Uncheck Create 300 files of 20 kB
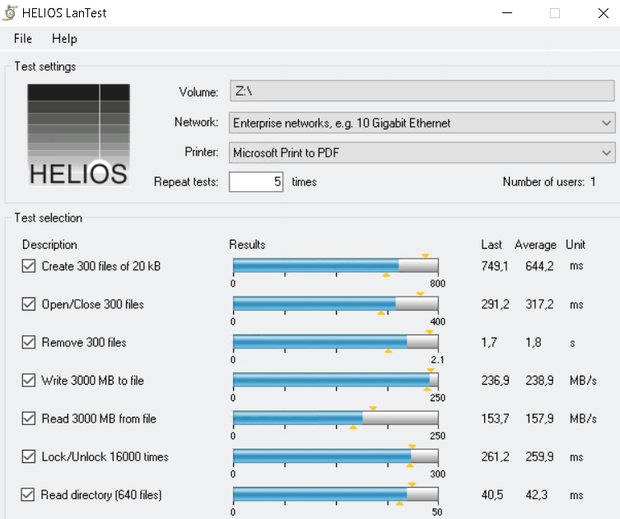 pos(28,266)
